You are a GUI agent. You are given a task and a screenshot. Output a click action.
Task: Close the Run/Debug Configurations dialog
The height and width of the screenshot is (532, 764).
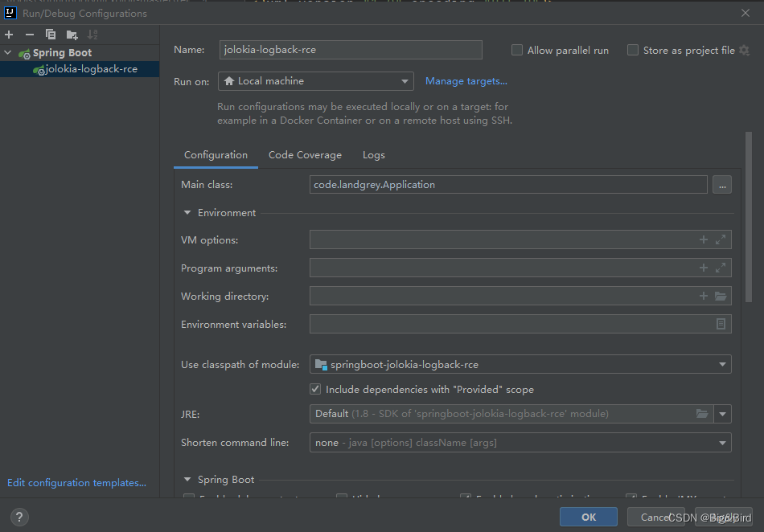[x=746, y=13]
